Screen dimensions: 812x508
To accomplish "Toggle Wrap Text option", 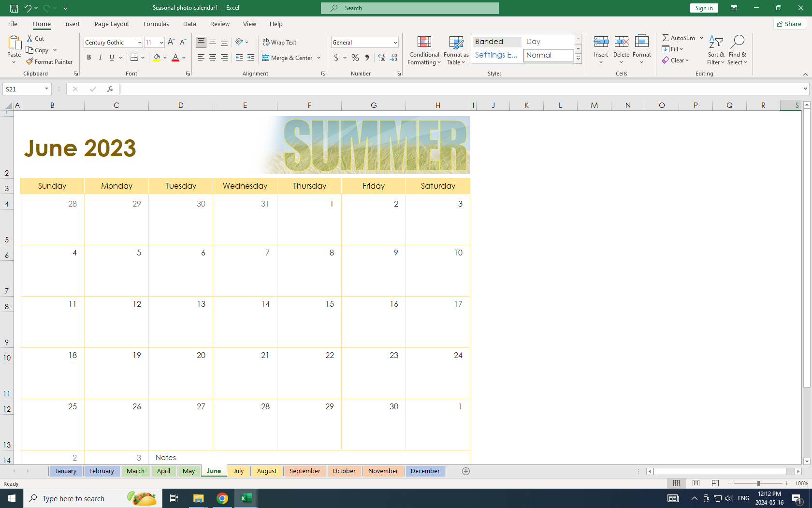I will [x=280, y=43].
